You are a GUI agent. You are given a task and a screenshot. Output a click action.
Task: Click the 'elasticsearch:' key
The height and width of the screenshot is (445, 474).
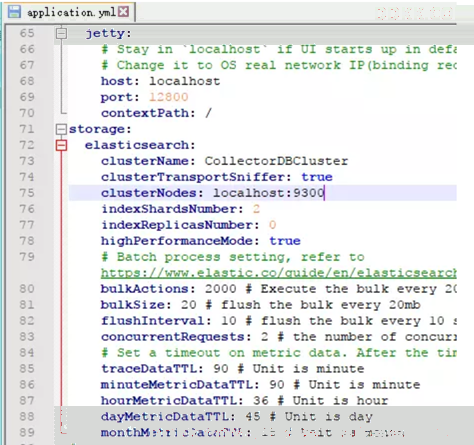(140, 145)
